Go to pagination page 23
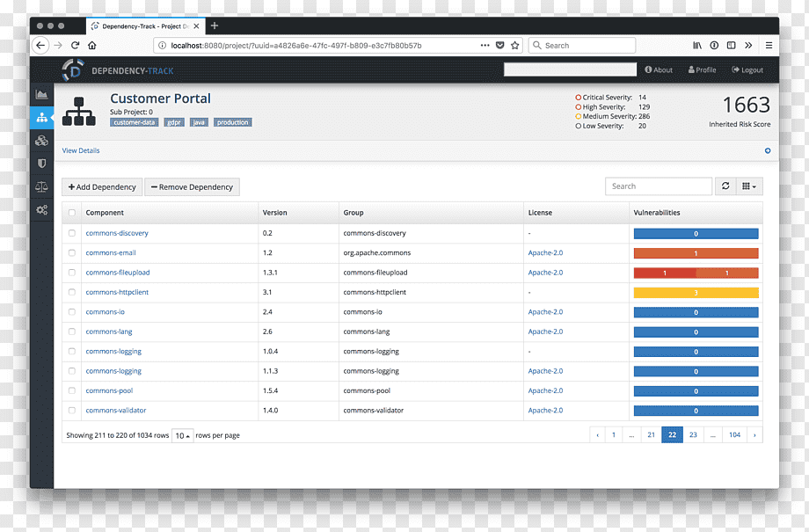 pyautogui.click(x=693, y=435)
